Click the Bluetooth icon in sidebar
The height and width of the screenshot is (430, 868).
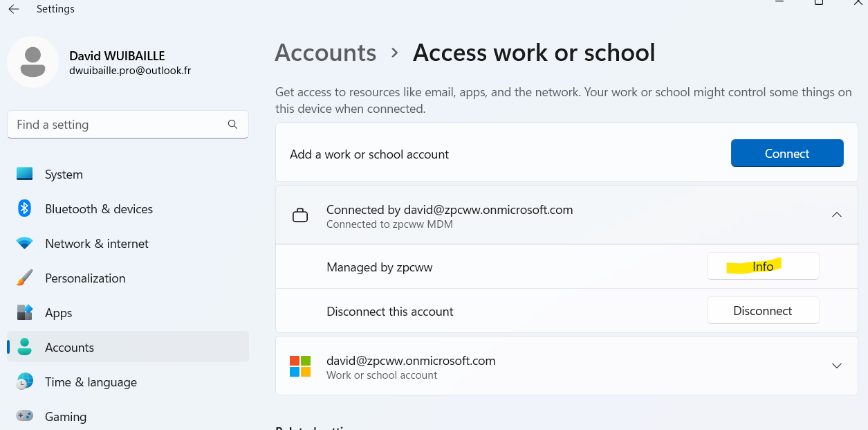pos(25,208)
